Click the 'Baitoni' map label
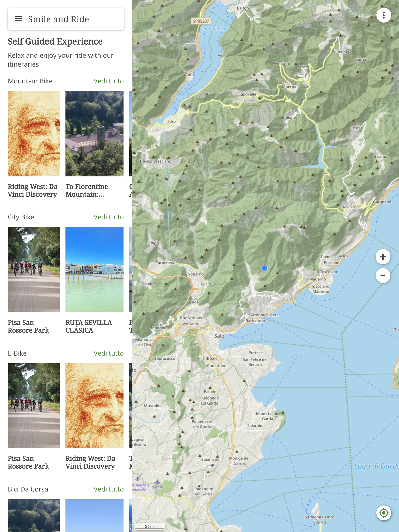399x532 pixels. tap(243, 8)
